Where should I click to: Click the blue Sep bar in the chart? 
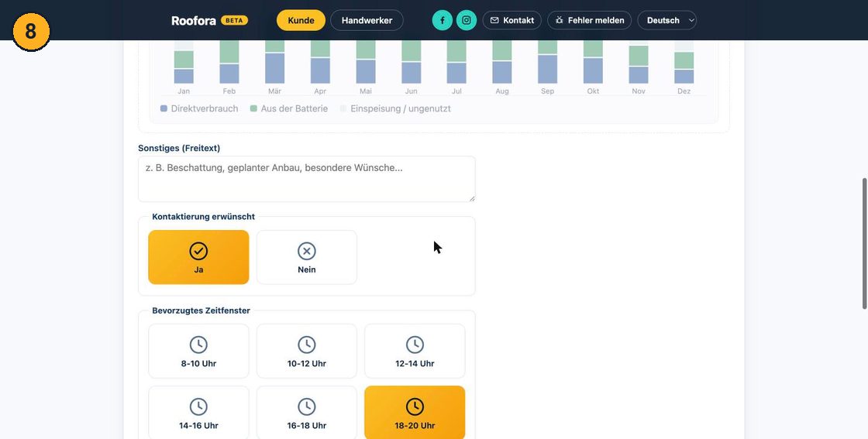[547, 69]
